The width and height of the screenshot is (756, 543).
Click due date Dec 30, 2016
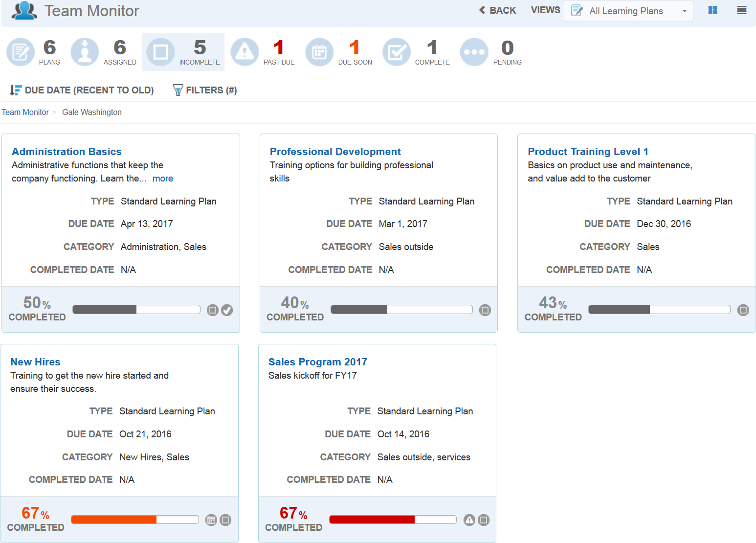[x=664, y=224]
